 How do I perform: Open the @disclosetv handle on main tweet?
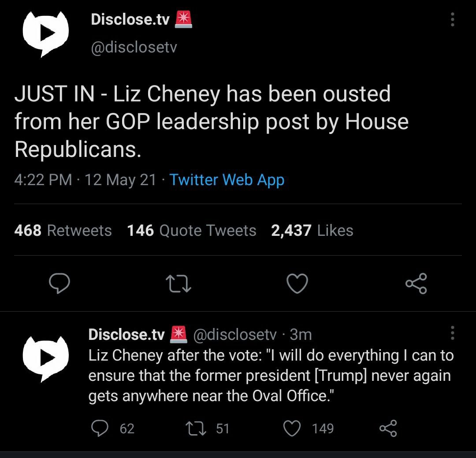(x=134, y=47)
